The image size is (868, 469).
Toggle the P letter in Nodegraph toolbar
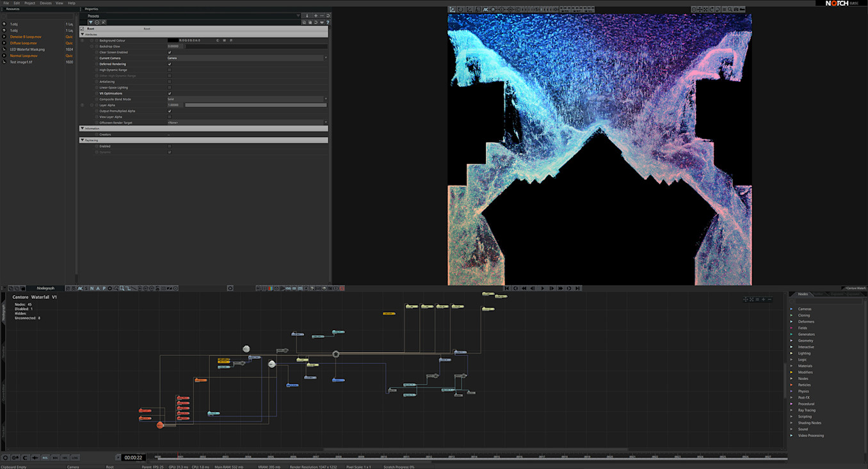tap(104, 289)
